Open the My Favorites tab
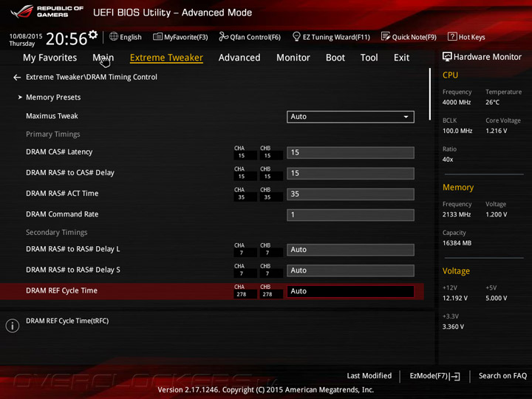The width and height of the screenshot is (532, 399). click(50, 58)
